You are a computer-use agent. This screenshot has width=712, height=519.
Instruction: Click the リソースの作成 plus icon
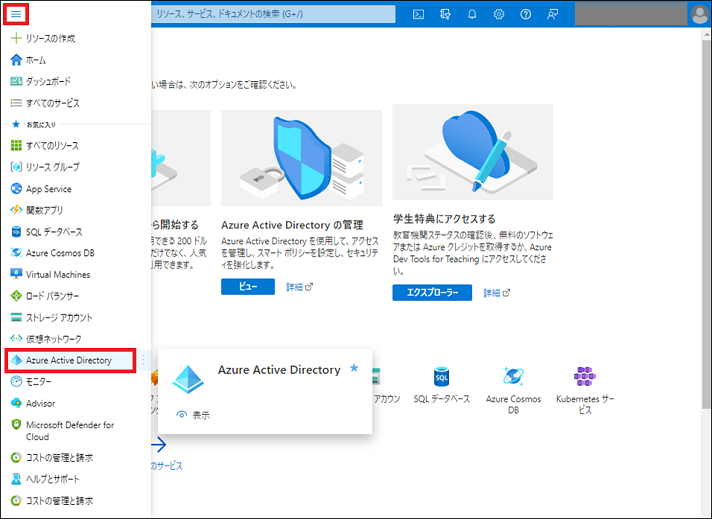pyautogui.click(x=16, y=38)
